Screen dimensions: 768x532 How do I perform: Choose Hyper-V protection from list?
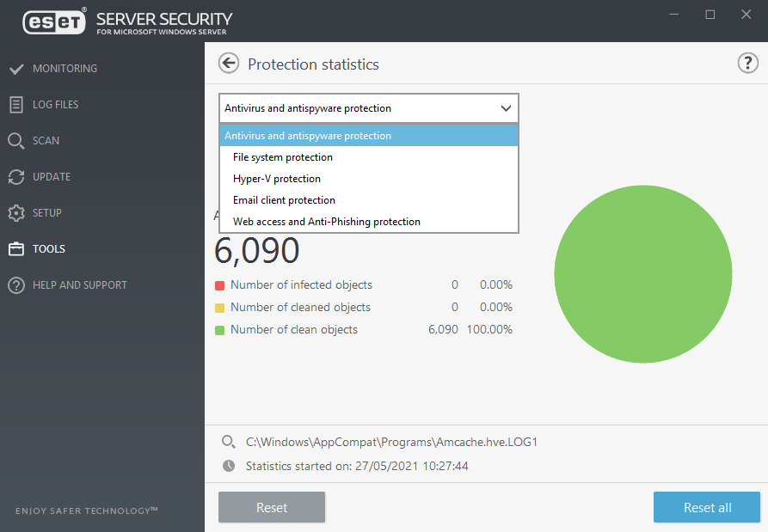tap(276, 179)
